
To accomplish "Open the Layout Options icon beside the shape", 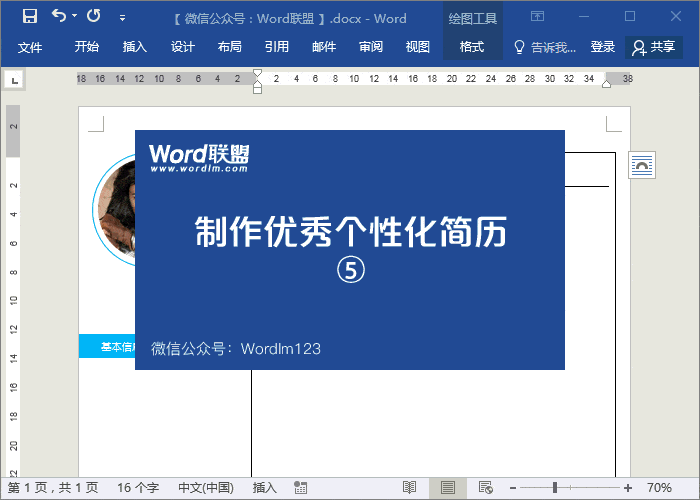I will pyautogui.click(x=642, y=165).
